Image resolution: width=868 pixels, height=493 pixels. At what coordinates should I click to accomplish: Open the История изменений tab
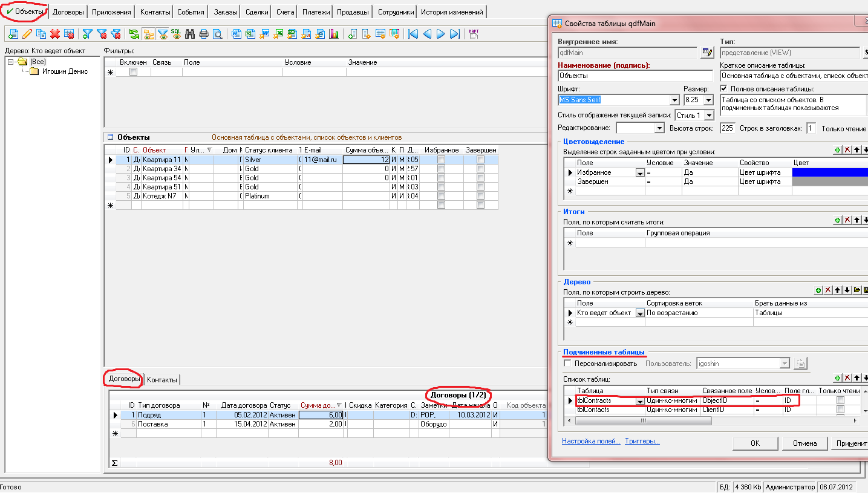click(x=452, y=12)
